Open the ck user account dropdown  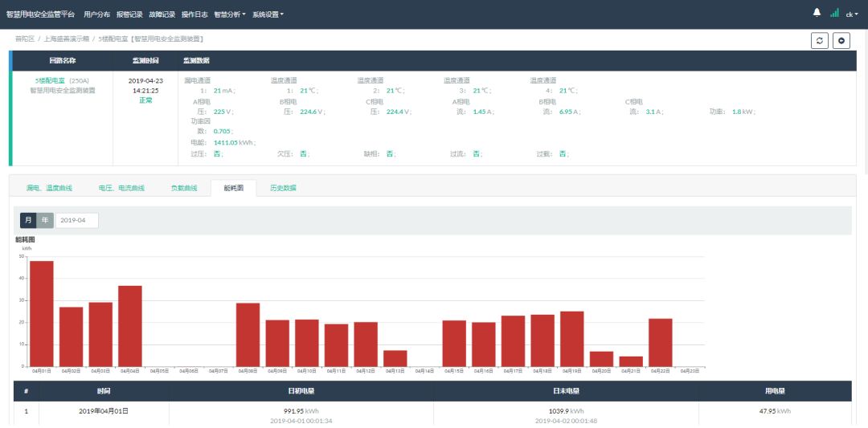850,14
